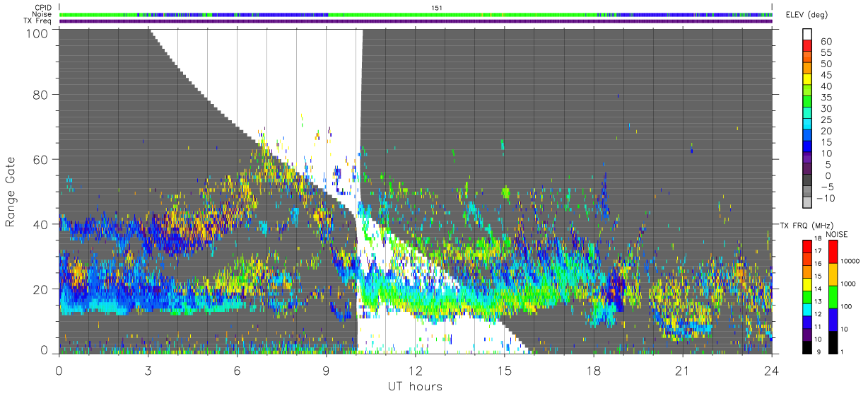
Task: Click the NOISE legend title
Action: 835,234
